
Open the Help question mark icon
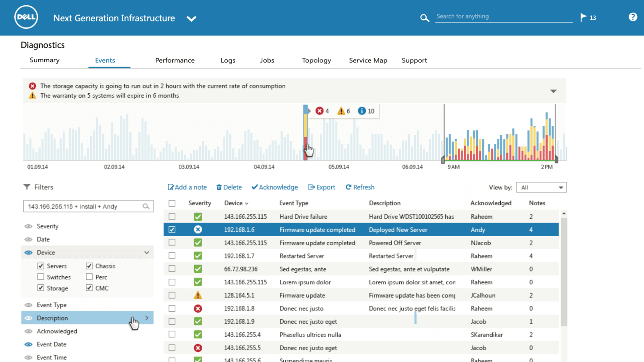pyautogui.click(x=633, y=17)
